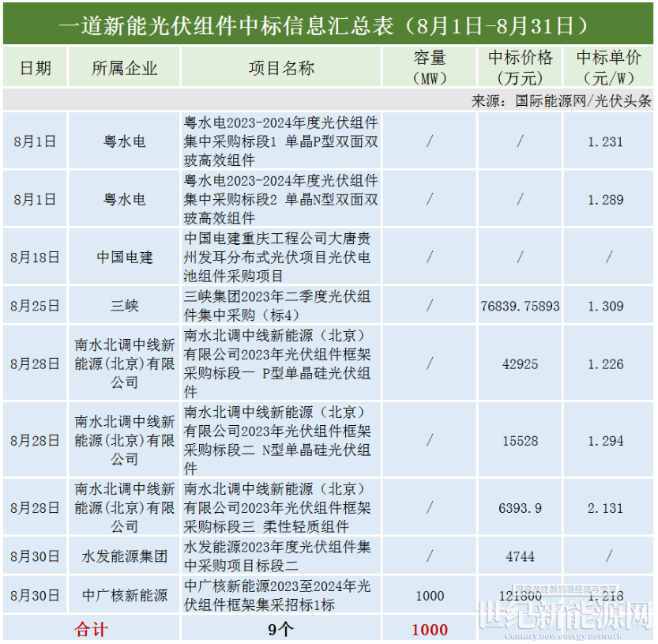Click the bid price slash in 中国电建 row

tap(520, 257)
